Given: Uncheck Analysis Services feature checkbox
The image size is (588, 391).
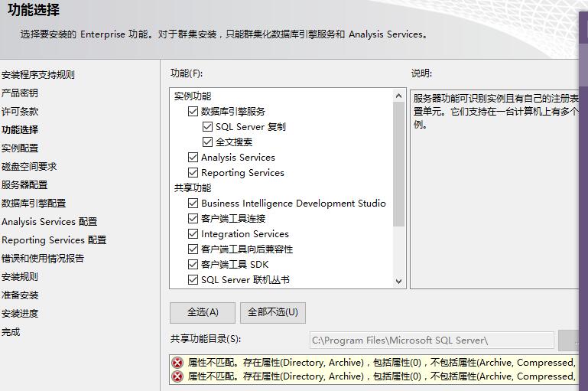Looking at the screenshot, I should [x=193, y=157].
